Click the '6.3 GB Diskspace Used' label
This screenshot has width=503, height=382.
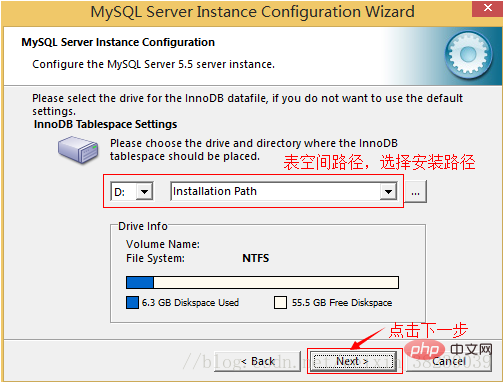190,303
